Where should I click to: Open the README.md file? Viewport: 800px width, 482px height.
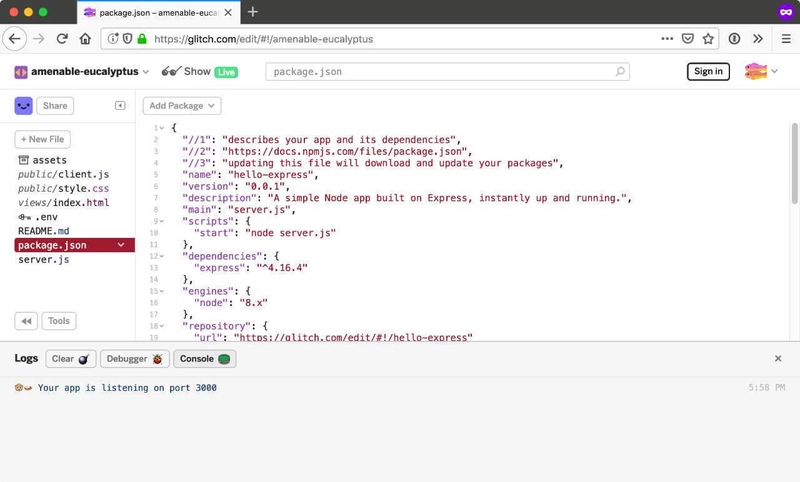(x=43, y=231)
